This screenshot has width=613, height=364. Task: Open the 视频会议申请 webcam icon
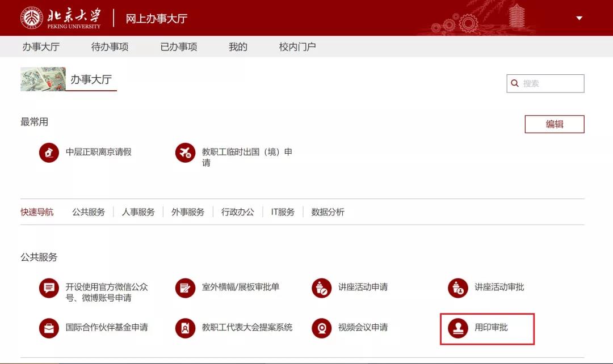click(x=321, y=328)
